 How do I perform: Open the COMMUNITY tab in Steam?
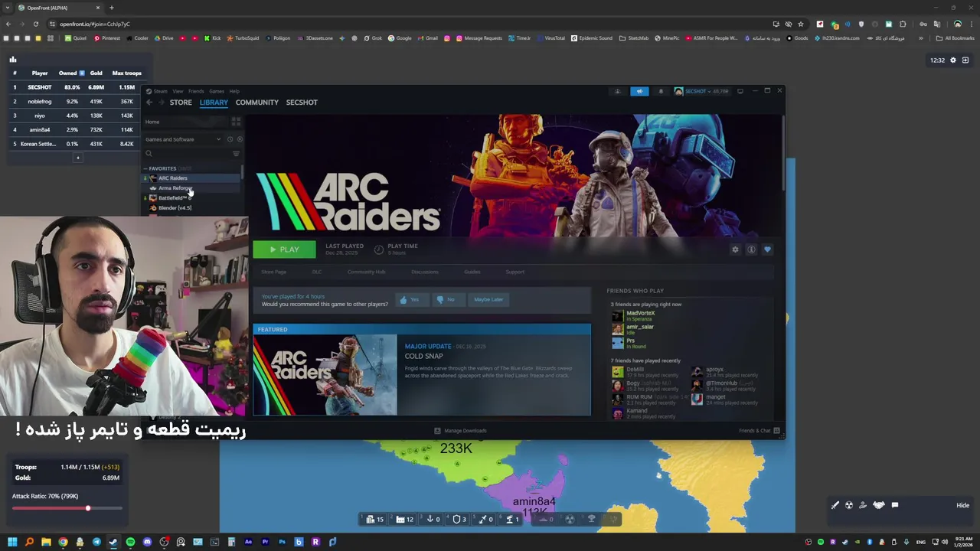[x=256, y=103]
